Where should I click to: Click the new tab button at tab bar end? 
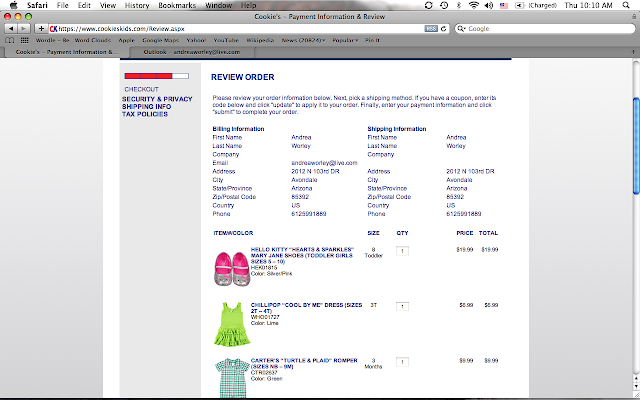click(633, 52)
